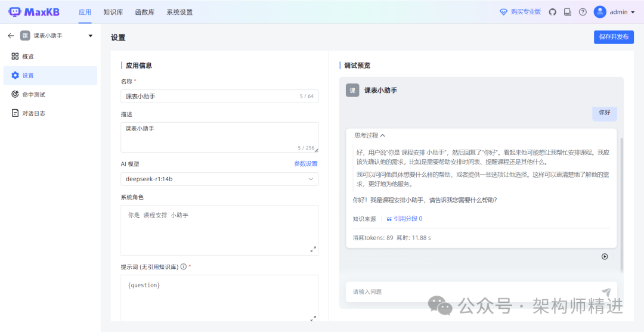Expand the 系统角色 text area fullscreen
644x332 pixels.
tap(313, 249)
